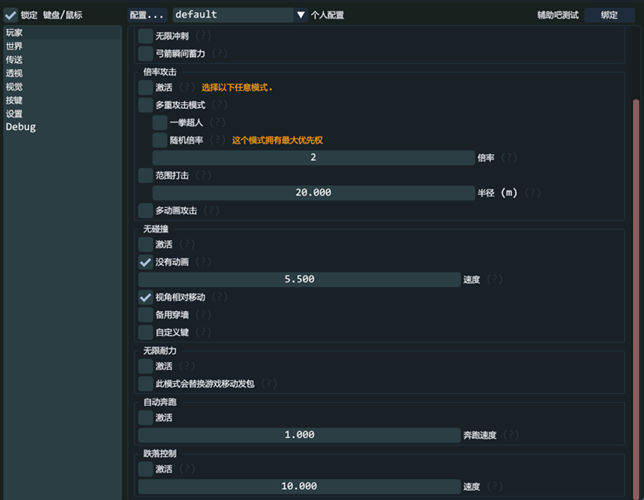Click the vertical scrollbar on right edge
The height and width of the screenshot is (500, 644).
pyautogui.click(x=635, y=250)
